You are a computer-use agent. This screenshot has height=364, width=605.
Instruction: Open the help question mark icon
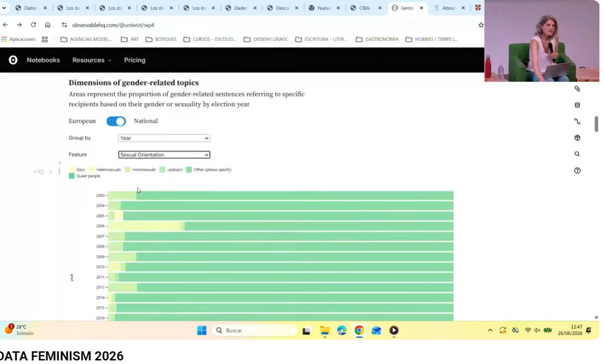pyautogui.click(x=577, y=171)
